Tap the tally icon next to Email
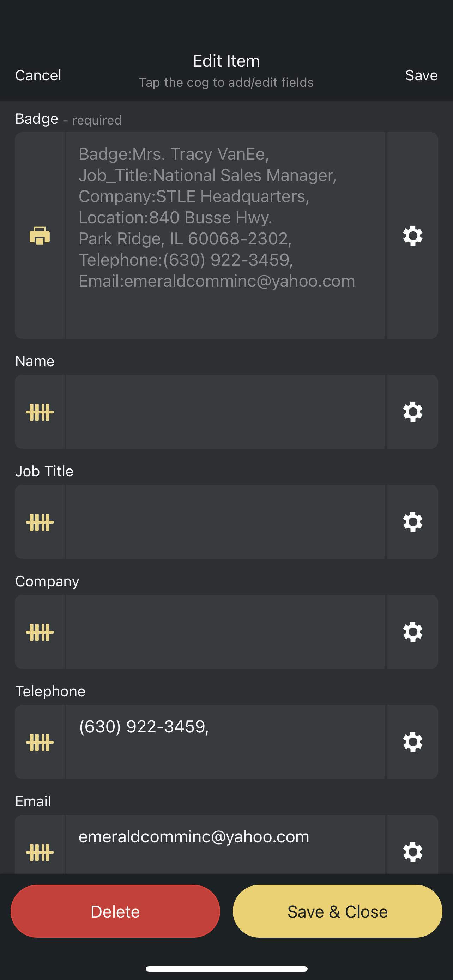453x980 pixels. pyautogui.click(x=40, y=851)
